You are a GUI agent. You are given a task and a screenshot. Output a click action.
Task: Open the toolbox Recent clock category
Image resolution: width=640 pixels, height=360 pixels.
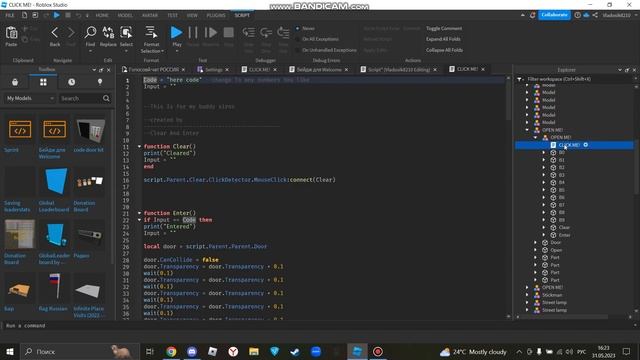pos(71,82)
